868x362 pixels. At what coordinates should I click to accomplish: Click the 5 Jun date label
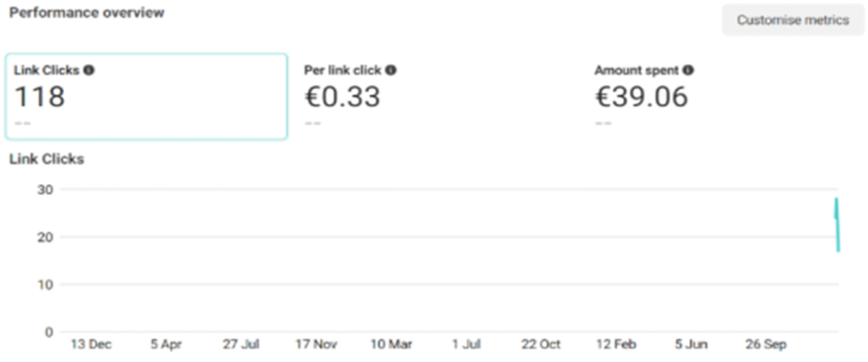[691, 344]
